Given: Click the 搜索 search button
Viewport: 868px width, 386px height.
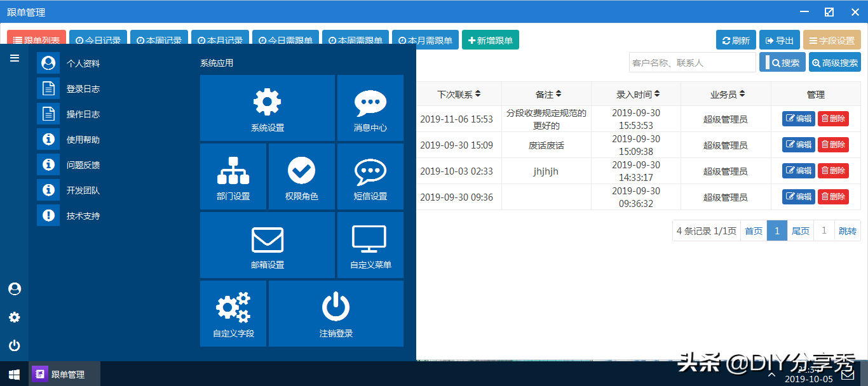Looking at the screenshot, I should (782, 62).
